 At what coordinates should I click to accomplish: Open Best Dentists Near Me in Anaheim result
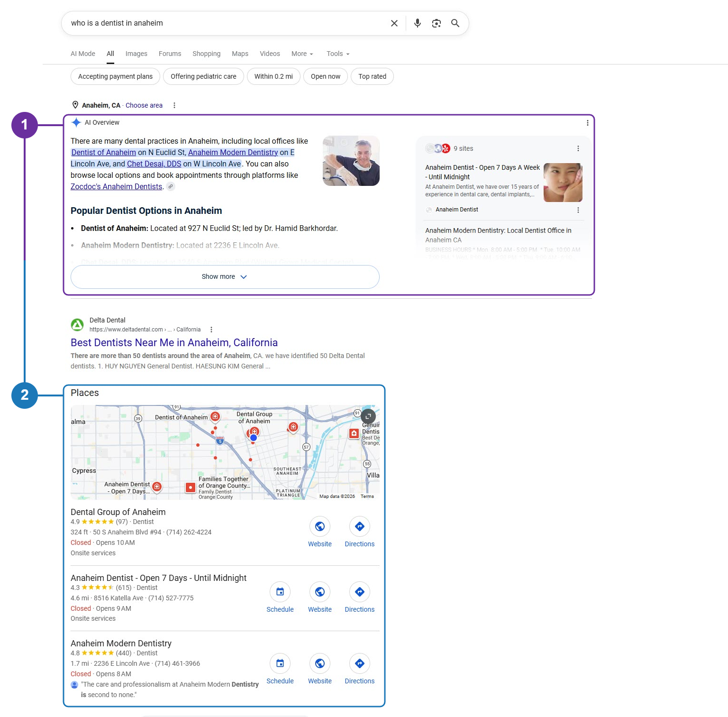click(x=174, y=342)
